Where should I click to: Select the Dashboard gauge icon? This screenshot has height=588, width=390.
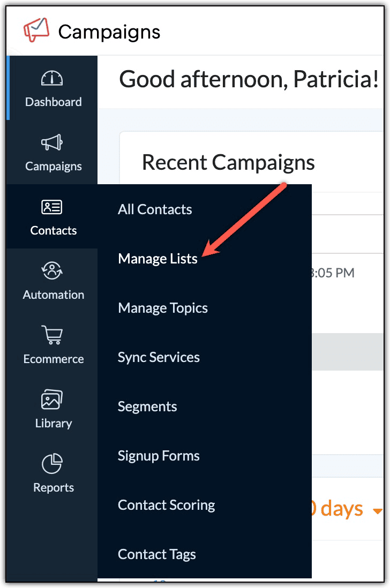coord(53,77)
